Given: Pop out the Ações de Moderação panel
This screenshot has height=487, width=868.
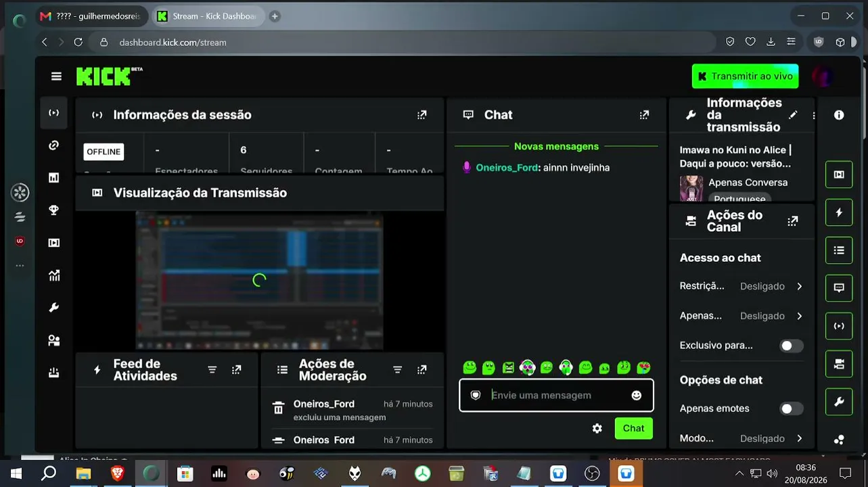Looking at the screenshot, I should point(422,370).
